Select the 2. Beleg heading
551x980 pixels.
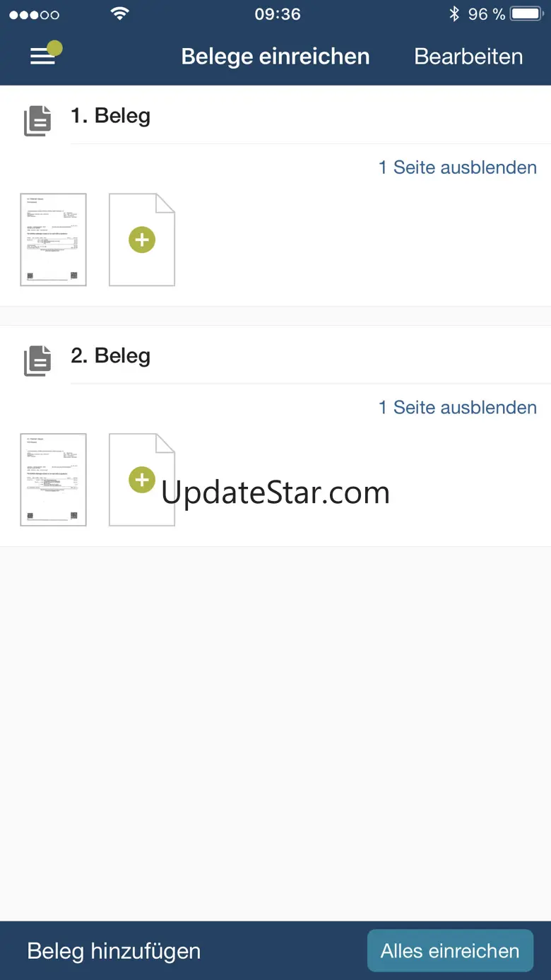111,356
